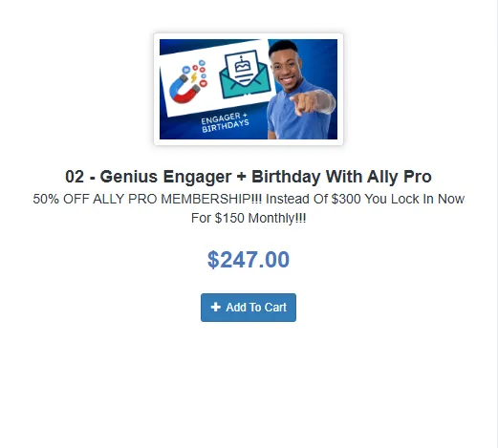Click the red-blue magnet icon in image
The width and height of the screenshot is (498, 448).
point(184,90)
